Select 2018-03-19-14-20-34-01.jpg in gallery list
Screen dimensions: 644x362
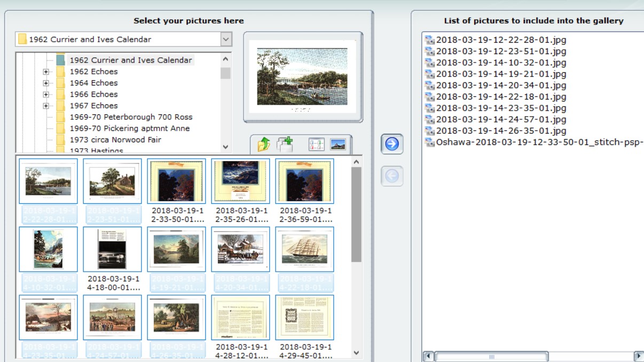[x=496, y=85]
